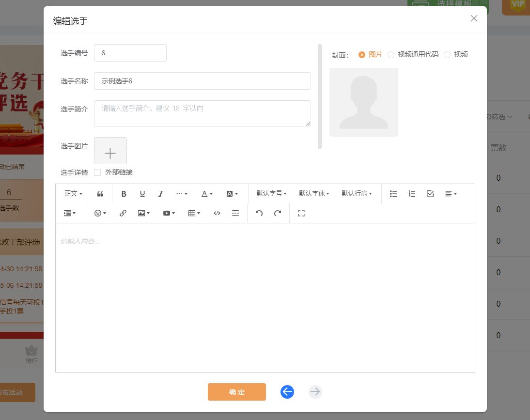Undo the last editor action
The width and height of the screenshot is (530, 420).
pos(259,213)
